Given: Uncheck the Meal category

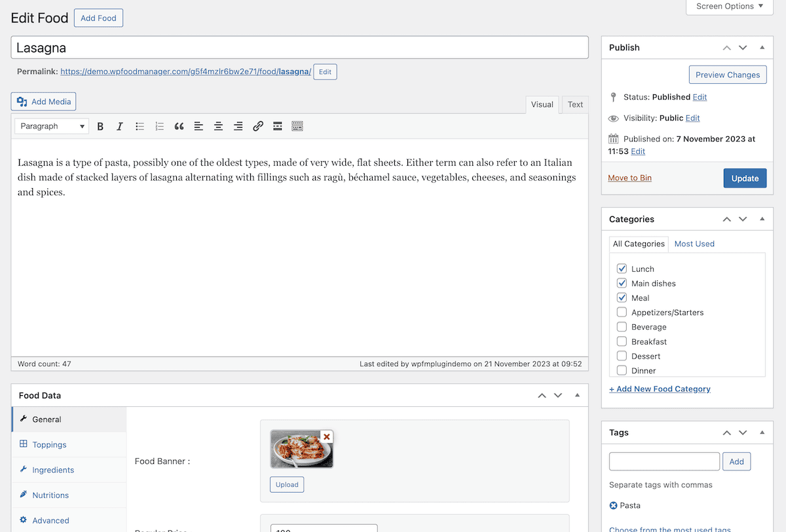Looking at the screenshot, I should (622, 297).
